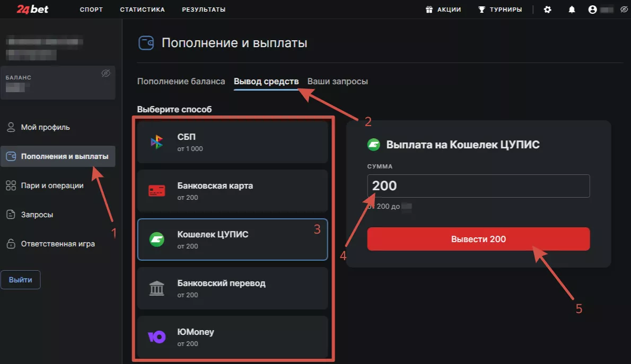The height and width of the screenshot is (364, 631).
Task: Toggle balance visibility in sidebar panel
Action: [x=106, y=74]
